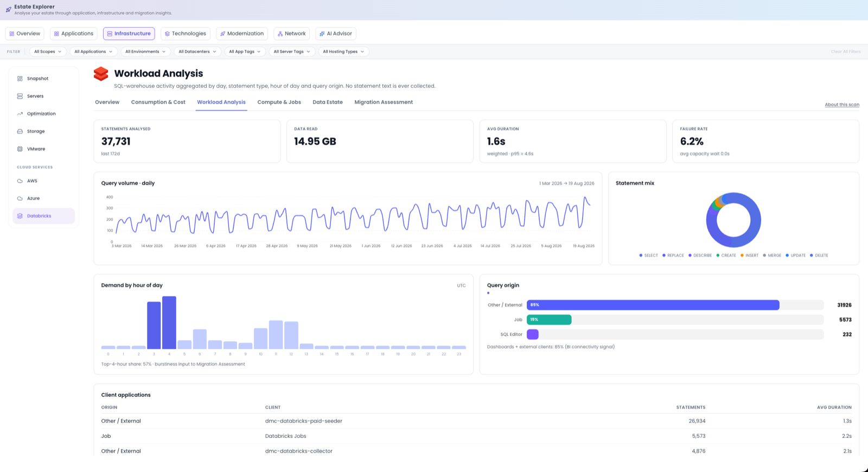Click the Other / External origin progress bar
The image size is (868, 472).
click(675, 305)
